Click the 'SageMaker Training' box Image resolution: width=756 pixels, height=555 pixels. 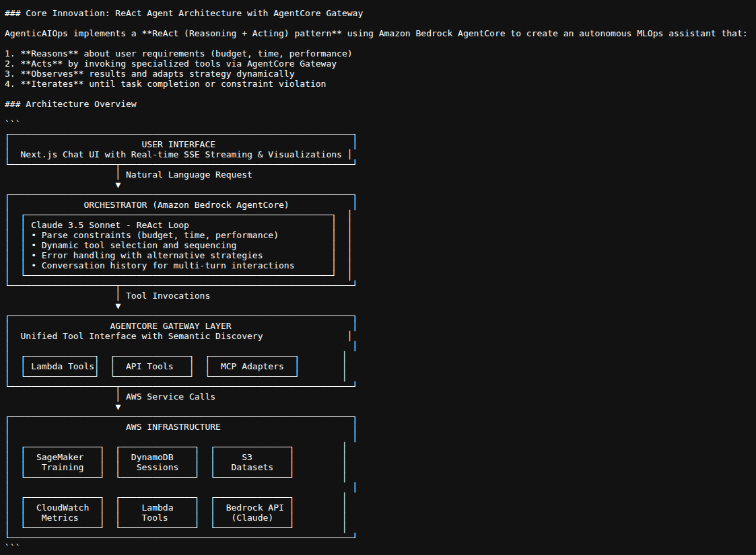pyautogui.click(x=63, y=463)
